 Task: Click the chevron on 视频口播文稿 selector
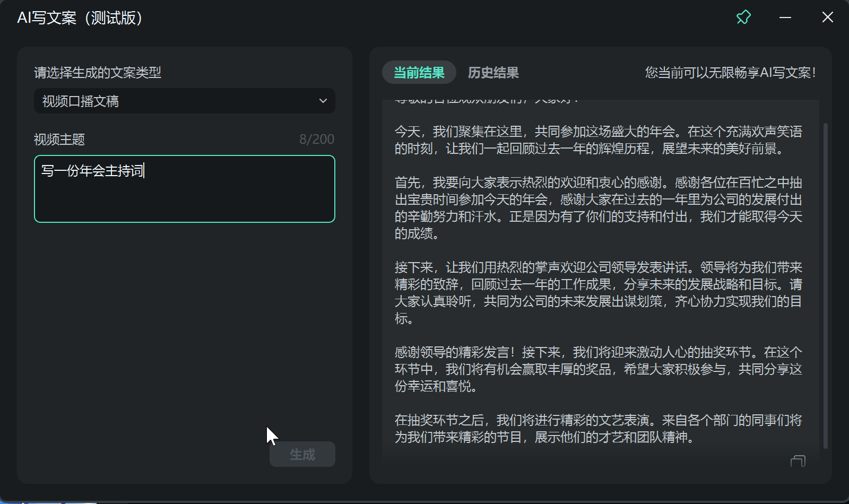pyautogui.click(x=323, y=101)
